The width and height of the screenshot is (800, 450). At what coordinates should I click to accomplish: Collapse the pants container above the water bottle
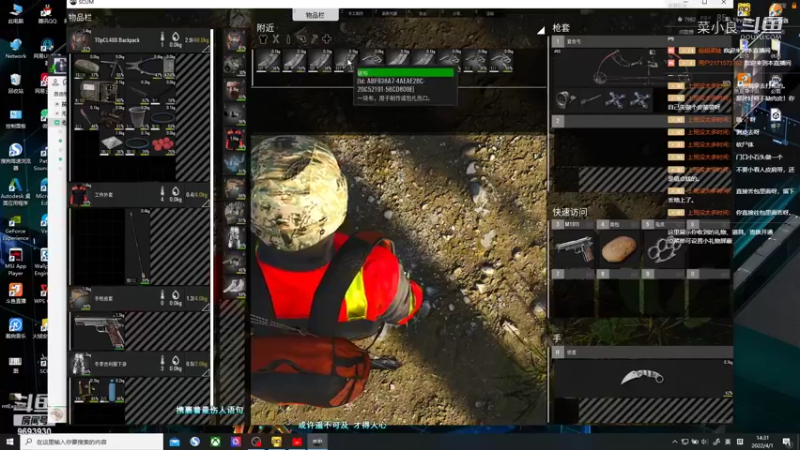[206, 373]
